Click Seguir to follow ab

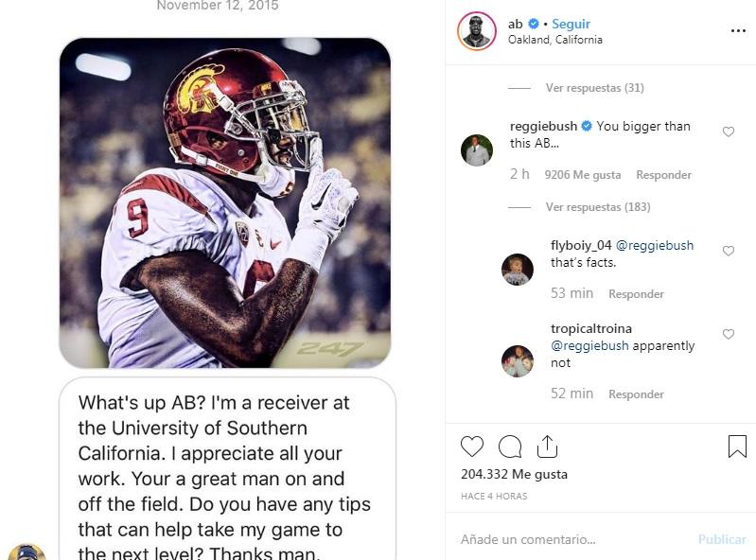pos(571,24)
